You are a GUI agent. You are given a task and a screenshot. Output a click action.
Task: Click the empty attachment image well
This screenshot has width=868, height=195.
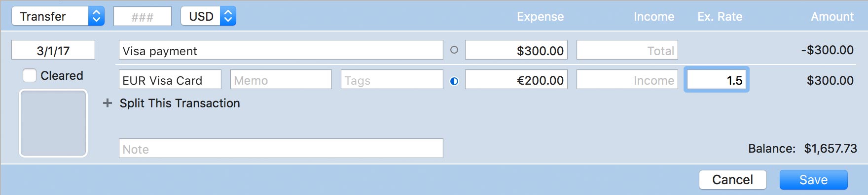(x=53, y=123)
